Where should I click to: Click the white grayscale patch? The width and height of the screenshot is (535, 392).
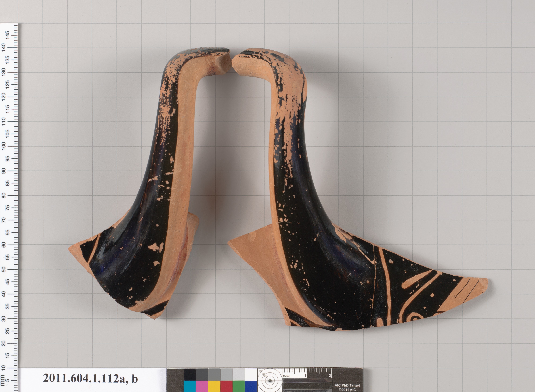pyautogui.click(x=251, y=374)
